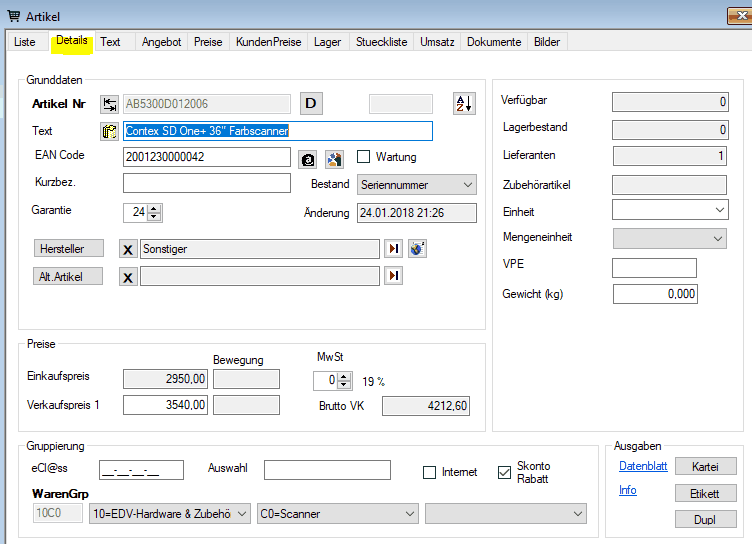Click the Kurzbez. input field
Screen dimensions: 752x544
pyautogui.click(x=207, y=183)
